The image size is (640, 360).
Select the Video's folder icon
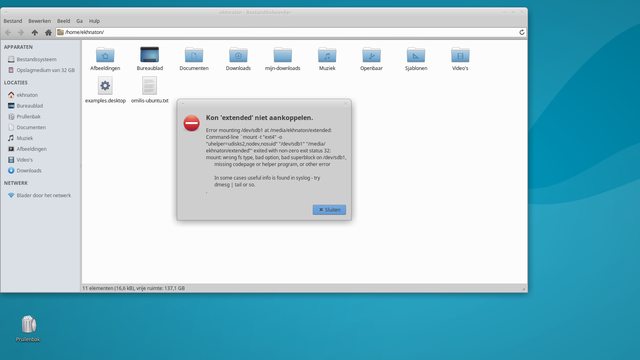[x=460, y=55]
